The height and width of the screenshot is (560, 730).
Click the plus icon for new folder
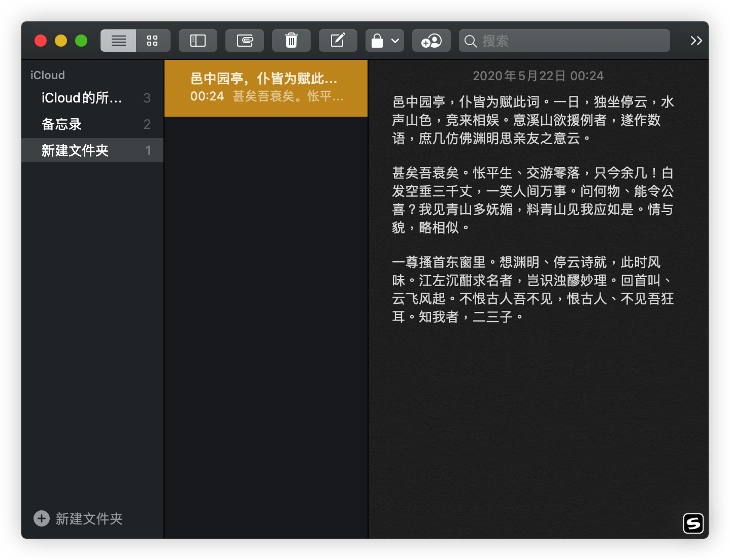point(42,518)
